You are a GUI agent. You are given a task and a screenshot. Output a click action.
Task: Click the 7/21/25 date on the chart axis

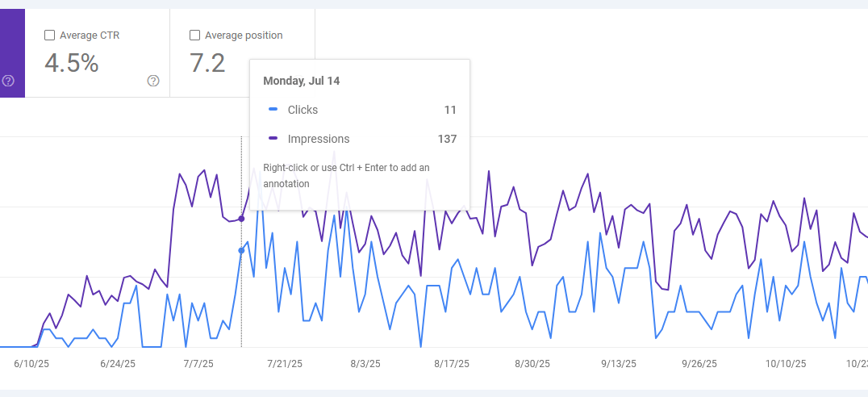click(x=285, y=364)
